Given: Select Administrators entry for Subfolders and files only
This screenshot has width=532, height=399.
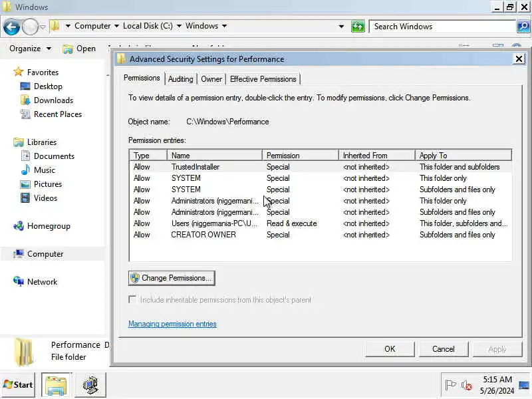Looking at the screenshot, I should pos(321,212).
